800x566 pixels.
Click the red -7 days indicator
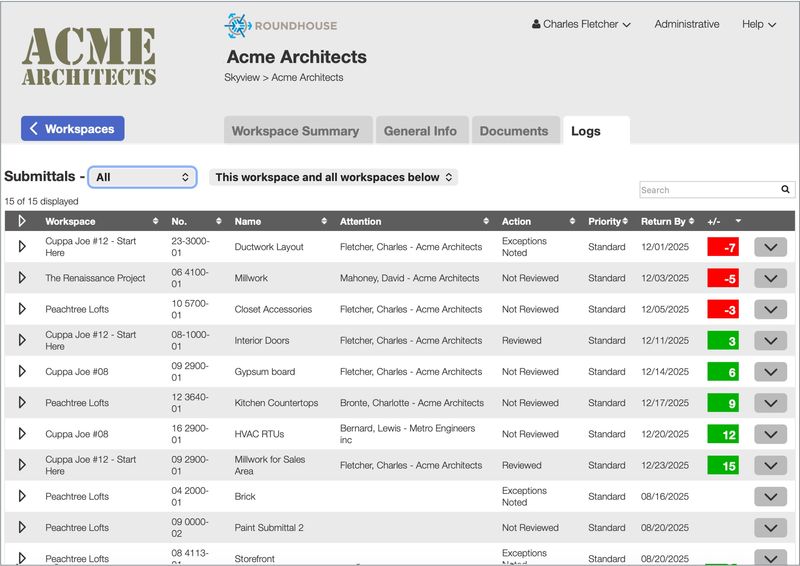(723, 247)
